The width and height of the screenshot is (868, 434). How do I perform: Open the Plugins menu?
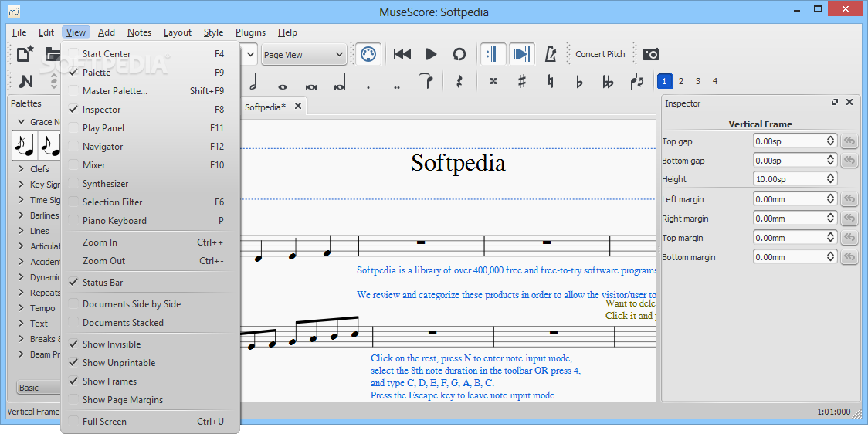click(x=250, y=32)
